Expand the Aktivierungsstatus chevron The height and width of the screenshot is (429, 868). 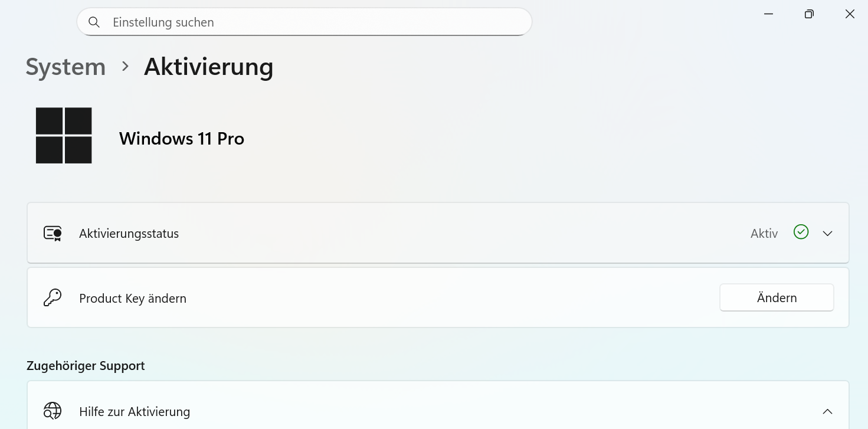click(x=827, y=234)
